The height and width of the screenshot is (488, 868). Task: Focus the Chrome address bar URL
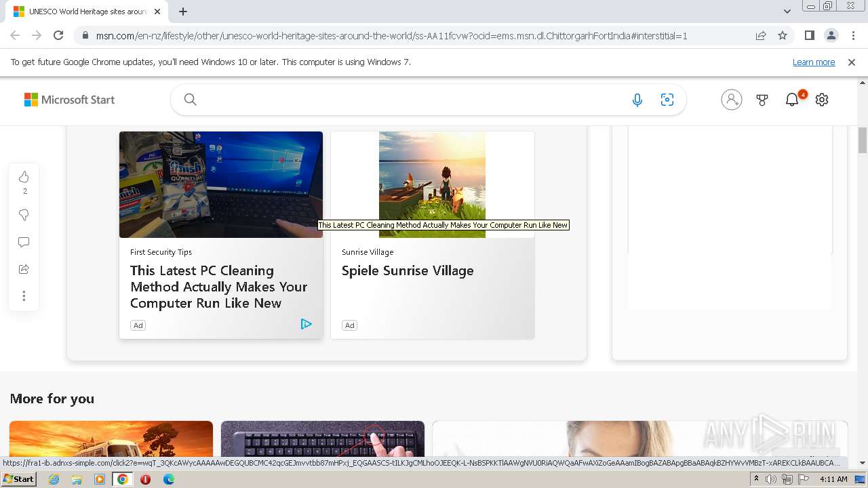391,35
